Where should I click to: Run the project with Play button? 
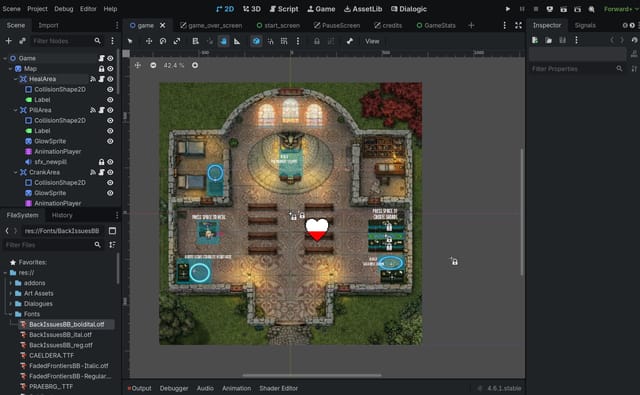[x=508, y=9]
